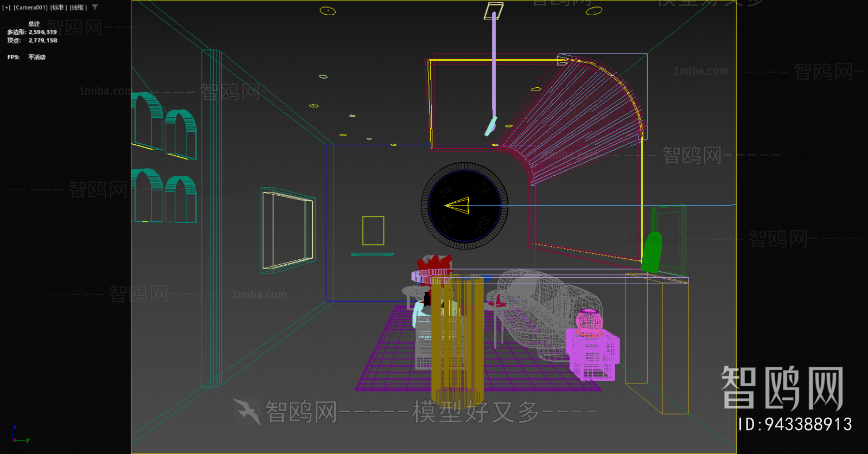Image resolution: width=868 pixels, height=454 pixels.
Task: Select the small yellow square wall frame
Action: (373, 231)
